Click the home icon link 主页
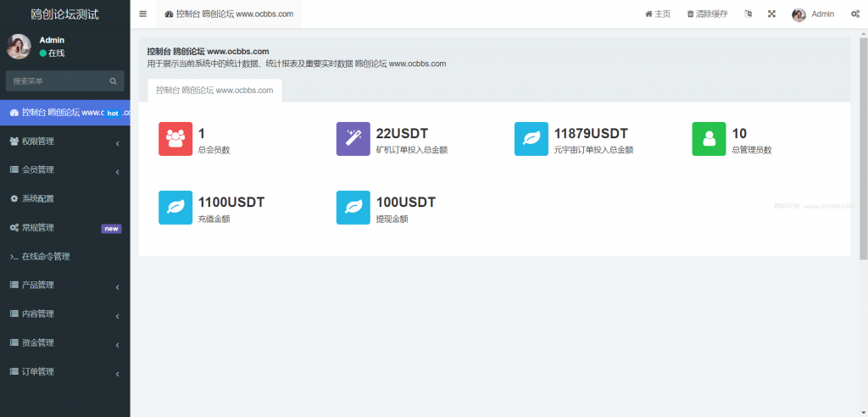The image size is (868, 417). pyautogui.click(x=658, y=14)
